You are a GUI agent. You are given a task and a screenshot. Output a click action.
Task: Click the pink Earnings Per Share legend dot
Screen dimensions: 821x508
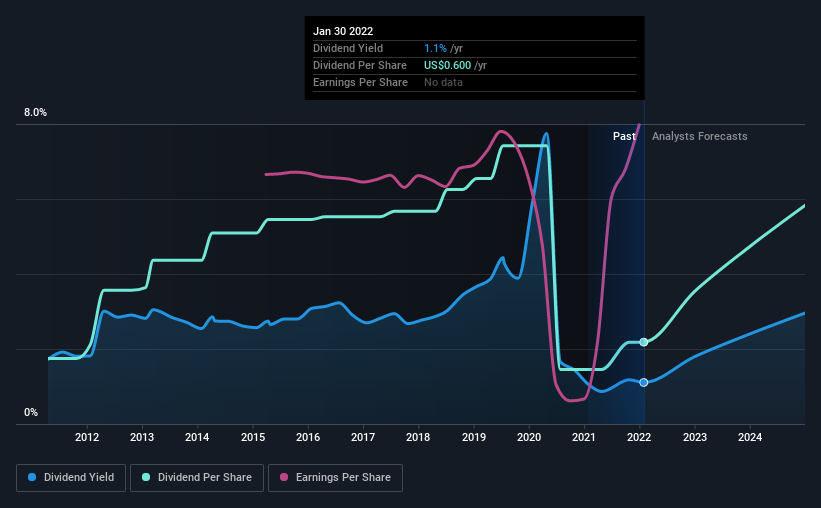(x=284, y=477)
